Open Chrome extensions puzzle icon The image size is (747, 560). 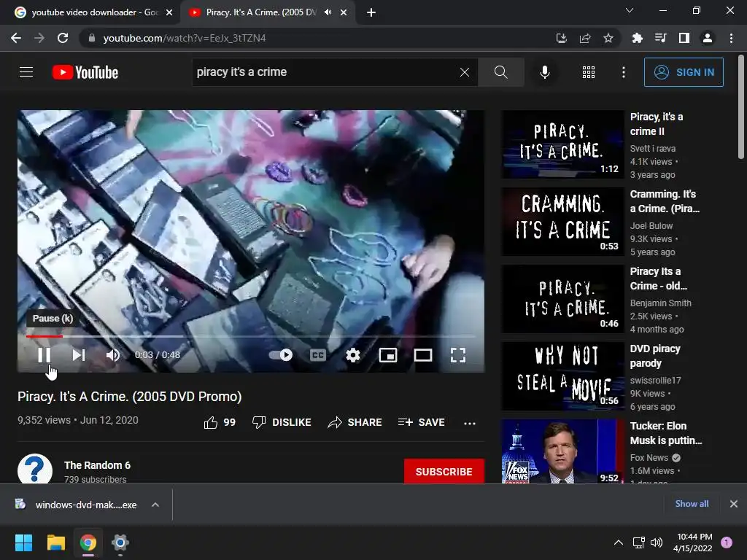click(637, 38)
